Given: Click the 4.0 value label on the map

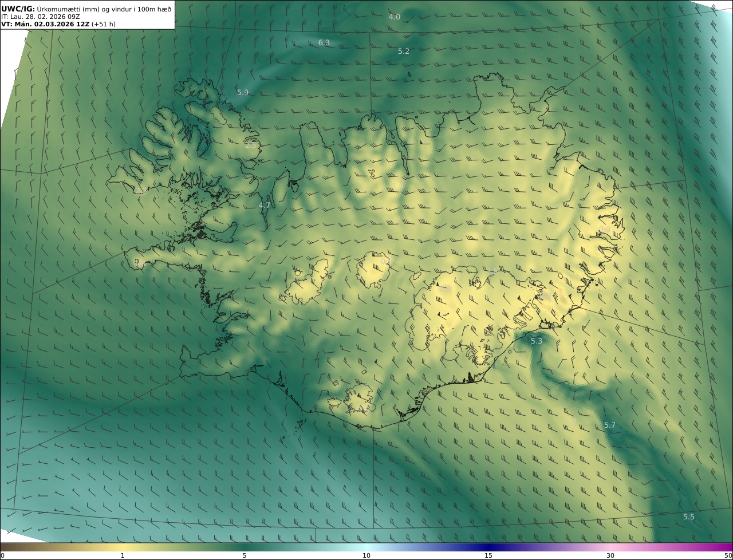Looking at the screenshot, I should click(x=395, y=17).
